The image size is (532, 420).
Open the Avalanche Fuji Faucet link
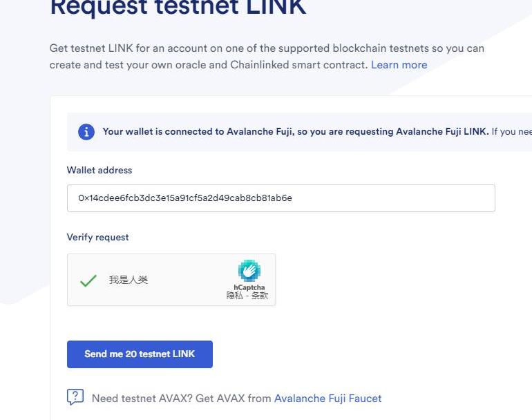coord(327,399)
